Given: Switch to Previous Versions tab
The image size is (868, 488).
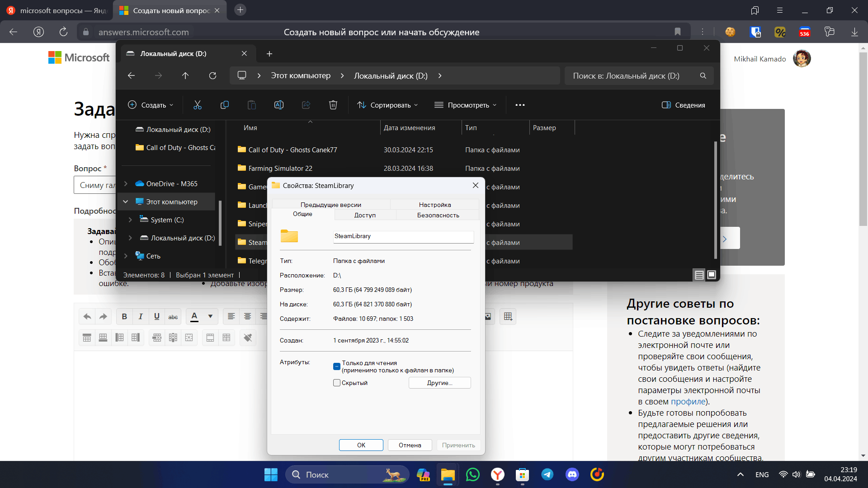Looking at the screenshot, I should tap(331, 205).
